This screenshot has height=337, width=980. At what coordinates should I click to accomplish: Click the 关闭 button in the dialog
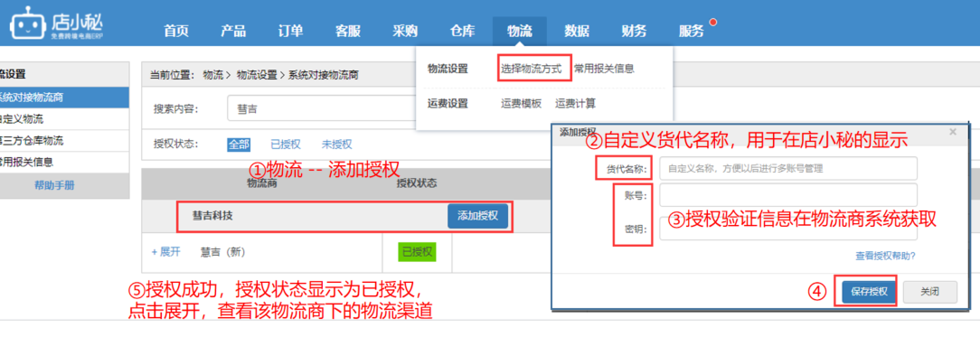coord(930,292)
